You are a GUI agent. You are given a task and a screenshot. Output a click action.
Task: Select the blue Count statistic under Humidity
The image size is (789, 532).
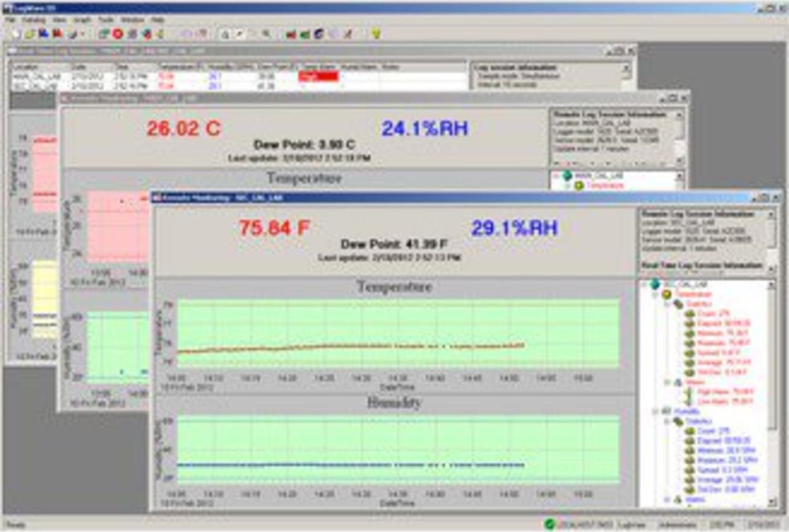[x=713, y=431]
